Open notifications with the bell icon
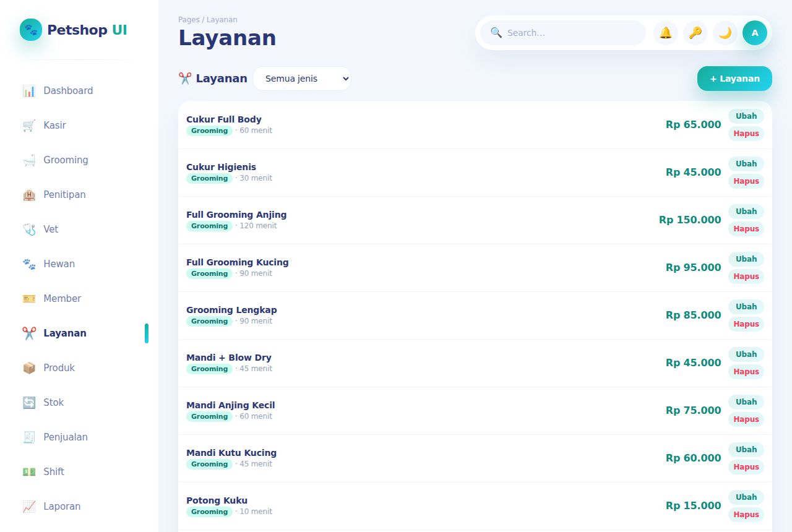 click(x=666, y=33)
